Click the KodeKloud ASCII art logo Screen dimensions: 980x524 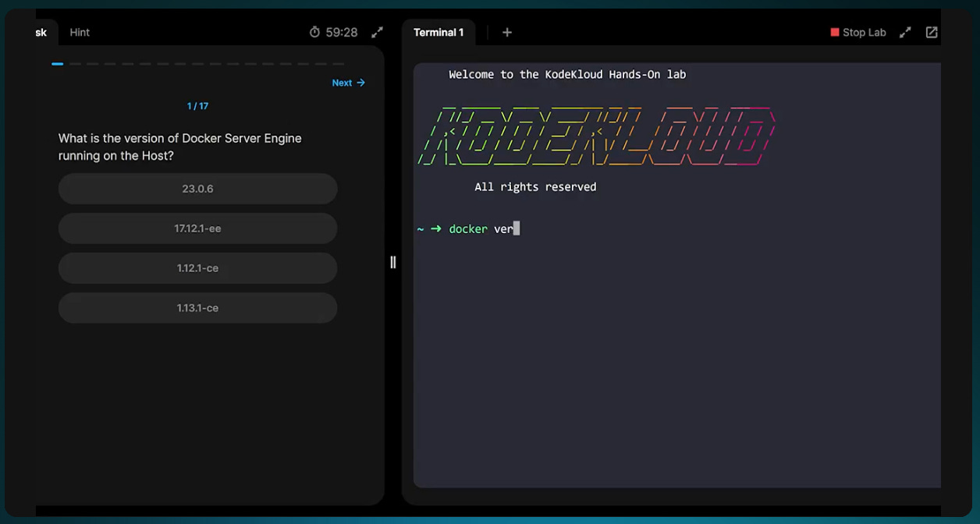click(597, 134)
